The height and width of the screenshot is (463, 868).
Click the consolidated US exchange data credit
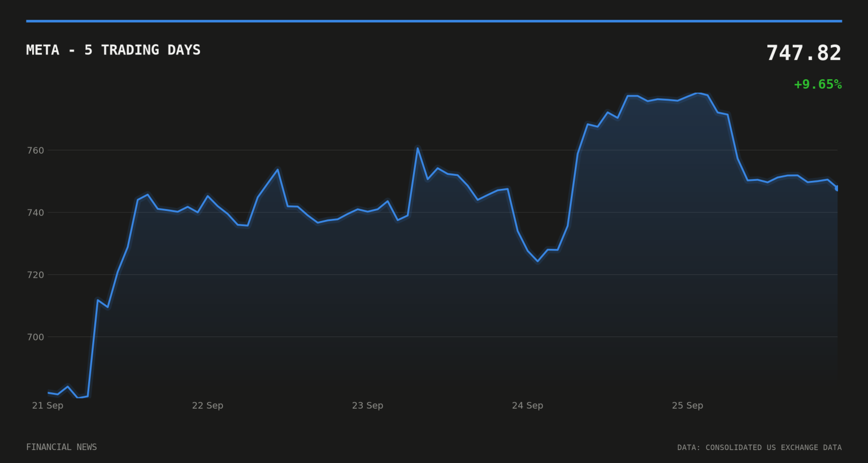(759, 448)
